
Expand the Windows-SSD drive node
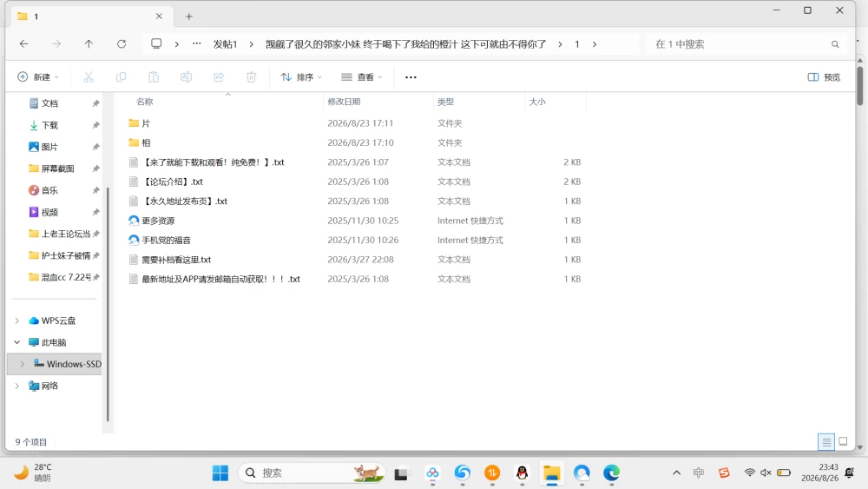[x=23, y=364]
